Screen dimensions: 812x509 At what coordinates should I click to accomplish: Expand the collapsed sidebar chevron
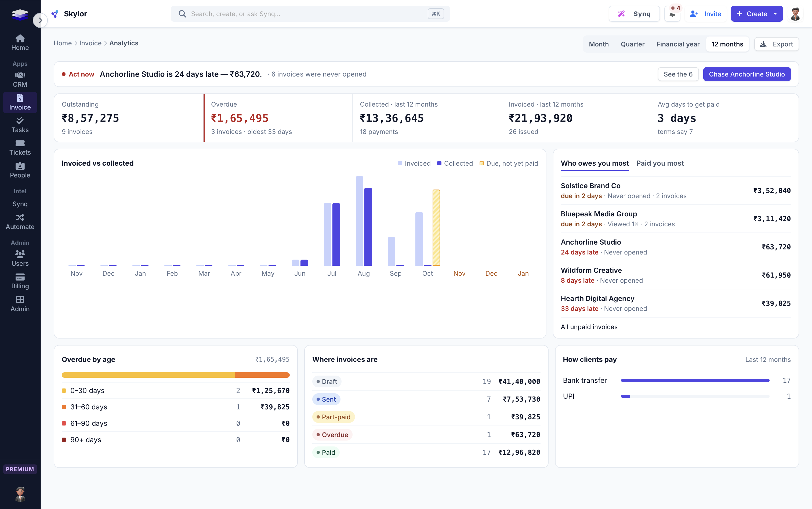(40, 20)
